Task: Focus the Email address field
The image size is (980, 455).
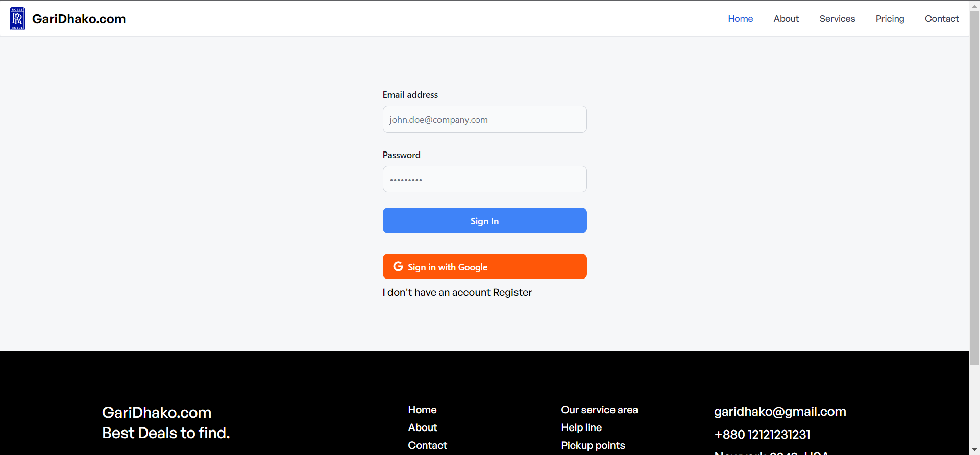Action: [485, 119]
